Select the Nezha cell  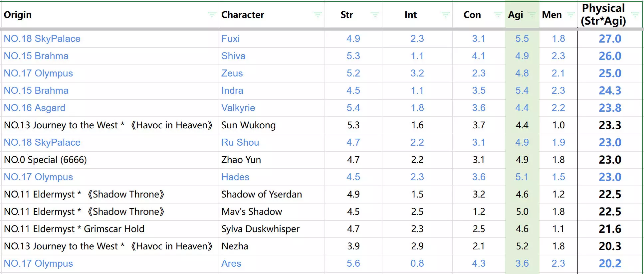click(235, 246)
